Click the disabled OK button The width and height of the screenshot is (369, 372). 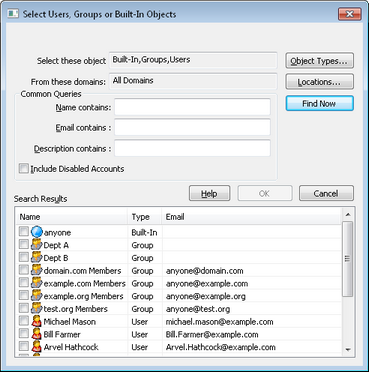[x=265, y=193]
